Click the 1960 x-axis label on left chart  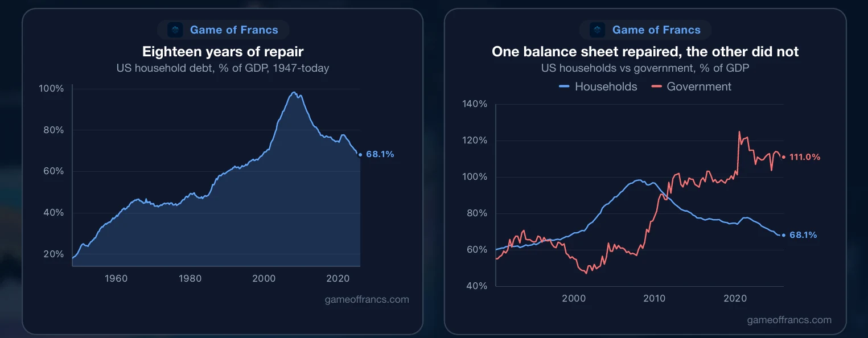[116, 279]
